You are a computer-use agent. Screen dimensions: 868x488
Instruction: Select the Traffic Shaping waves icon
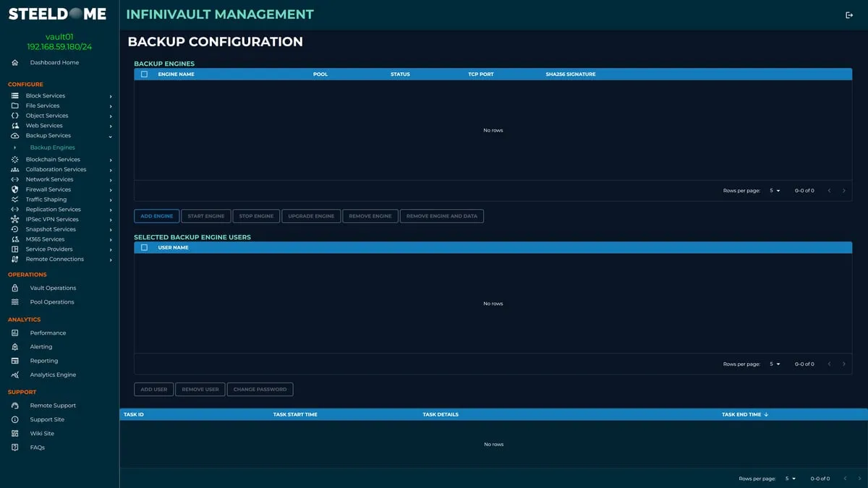click(15, 199)
